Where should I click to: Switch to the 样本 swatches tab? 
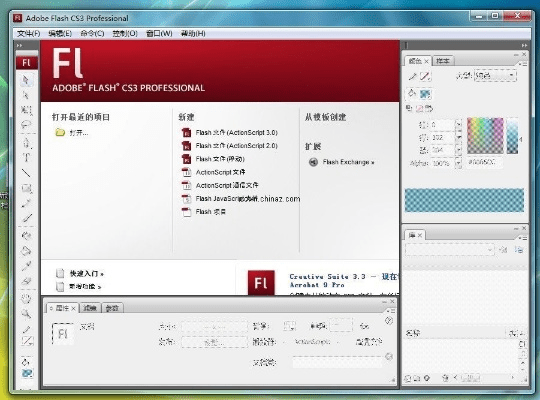443,61
